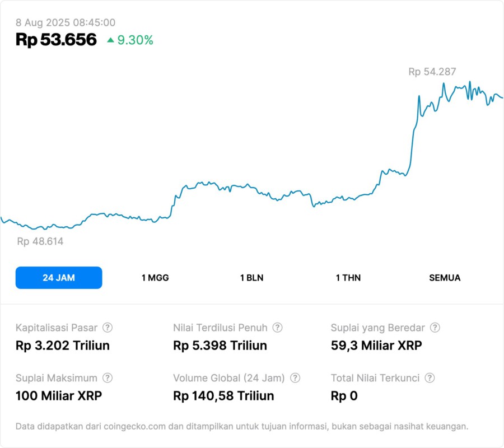Click the Rp 140,58 Triliun volume value

(223, 396)
